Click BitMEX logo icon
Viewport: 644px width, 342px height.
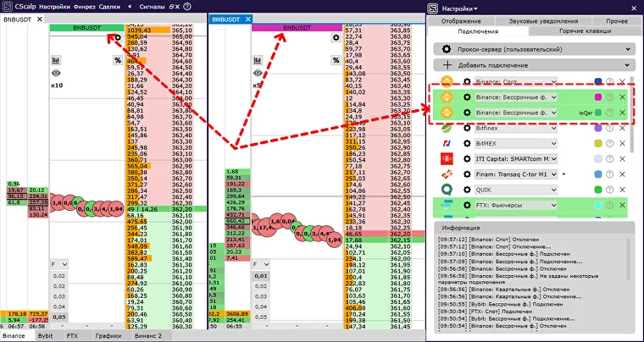[447, 144]
